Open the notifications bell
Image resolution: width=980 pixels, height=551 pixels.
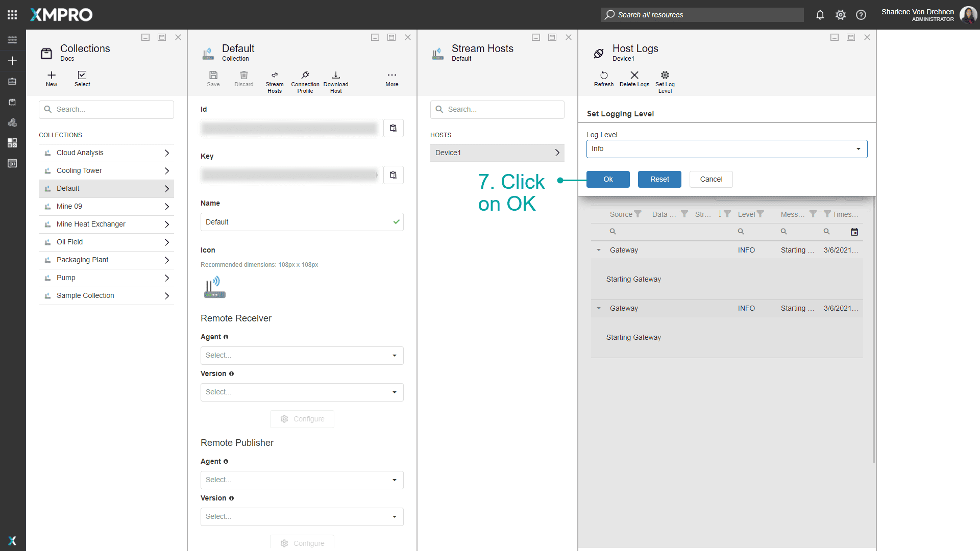(820, 15)
